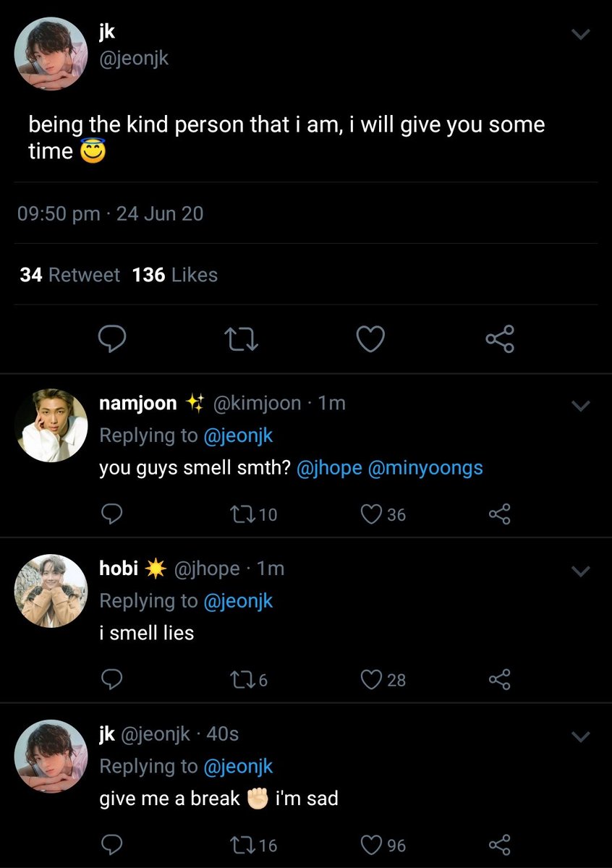View the 136 Likes list
This screenshot has height=868, width=612.
(x=175, y=275)
